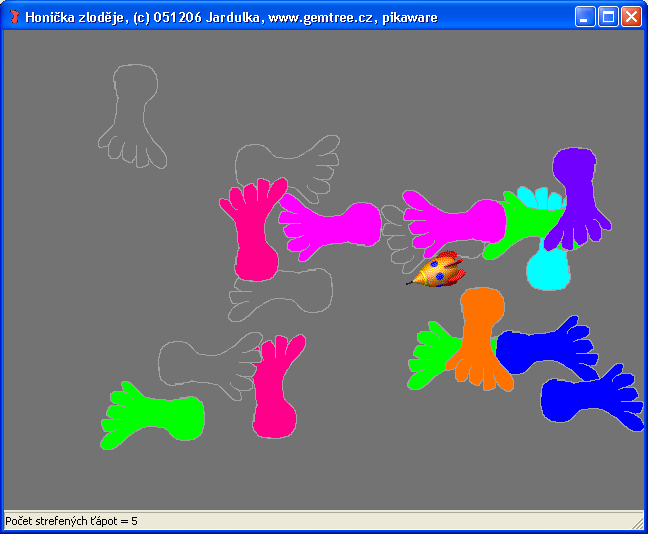The width and height of the screenshot is (648, 534).
Task: Select the blue footprint at the right window edge
Action: click(590, 400)
